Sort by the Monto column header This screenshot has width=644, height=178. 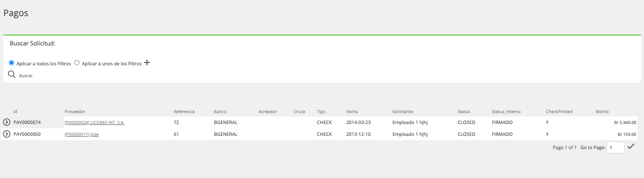click(602, 112)
